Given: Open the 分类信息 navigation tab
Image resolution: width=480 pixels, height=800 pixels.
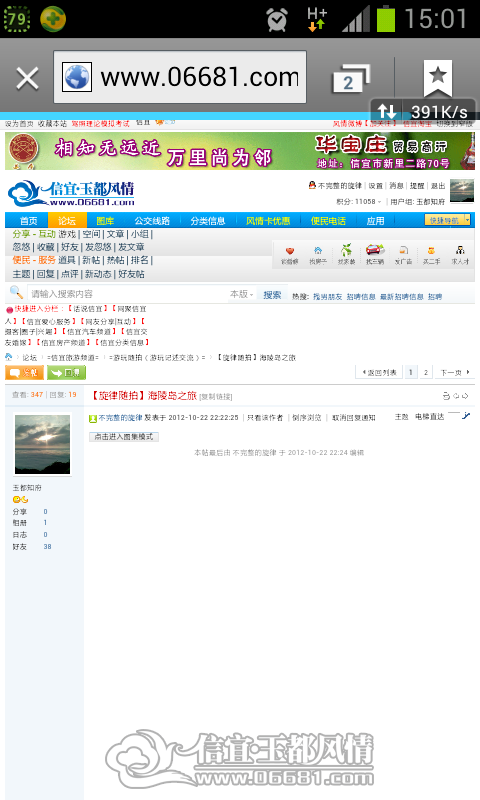Looking at the screenshot, I should tap(208, 221).
